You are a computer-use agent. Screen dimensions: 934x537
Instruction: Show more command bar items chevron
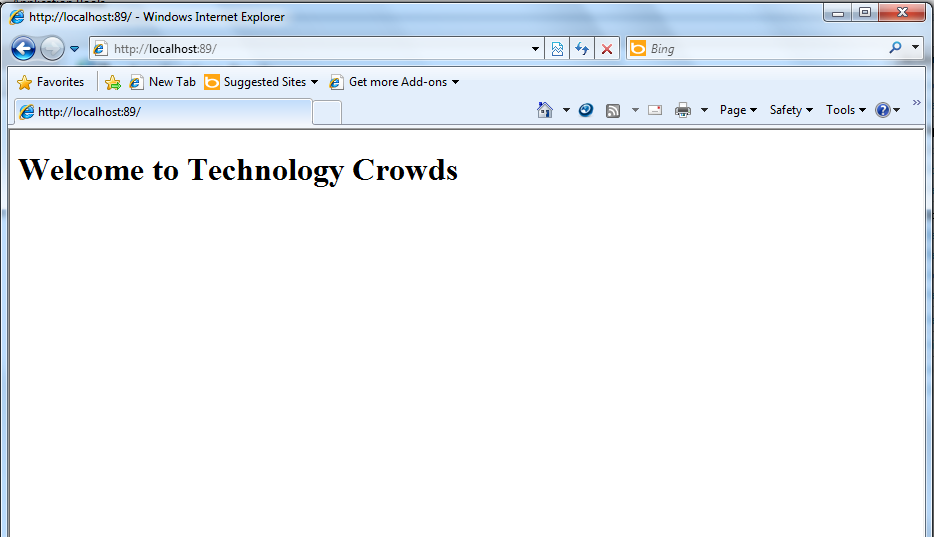tap(917, 103)
